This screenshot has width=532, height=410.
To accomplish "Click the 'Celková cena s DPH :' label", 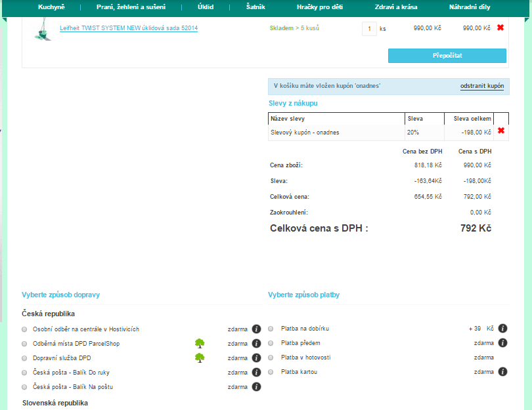I will (x=319, y=228).
